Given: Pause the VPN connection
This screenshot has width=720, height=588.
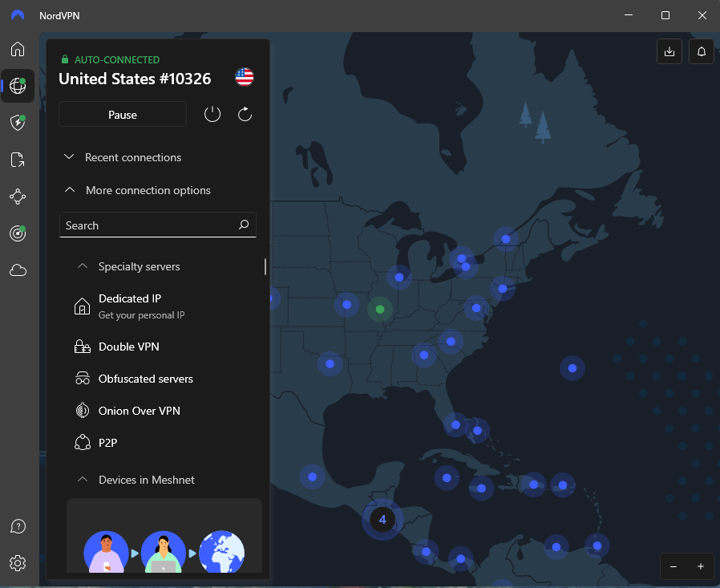Looking at the screenshot, I should pyautogui.click(x=123, y=115).
